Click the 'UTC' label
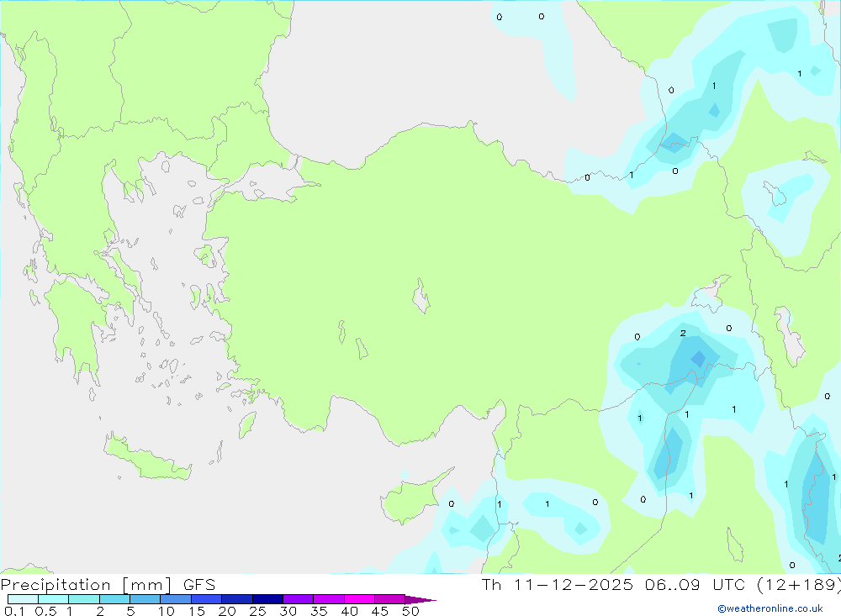 point(729,584)
